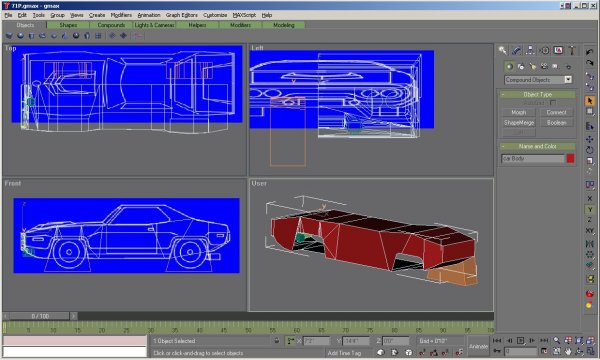Collapse the Object Type rollout

click(537, 94)
